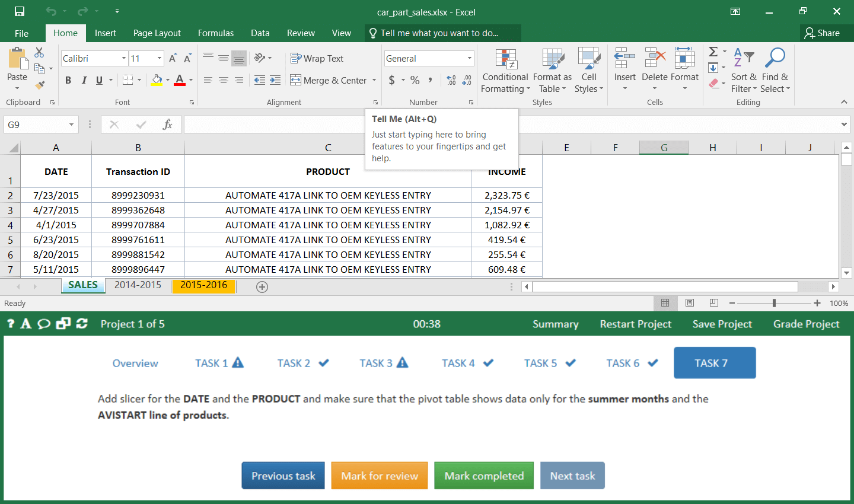
Task: Open the Formulas ribbon tab
Action: click(x=215, y=33)
